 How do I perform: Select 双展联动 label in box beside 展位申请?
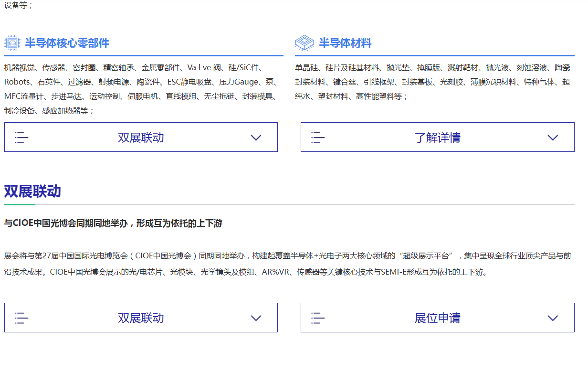[x=141, y=318]
